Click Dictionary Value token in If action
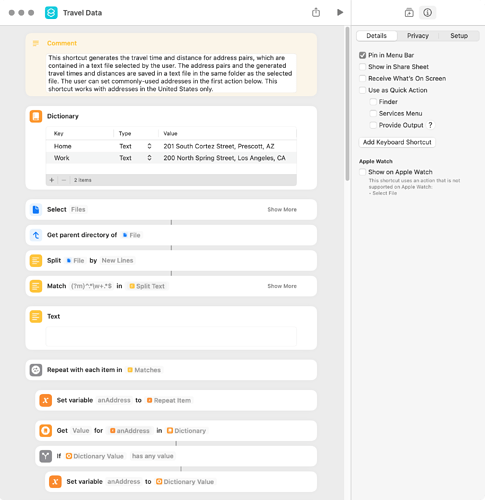 95,456
